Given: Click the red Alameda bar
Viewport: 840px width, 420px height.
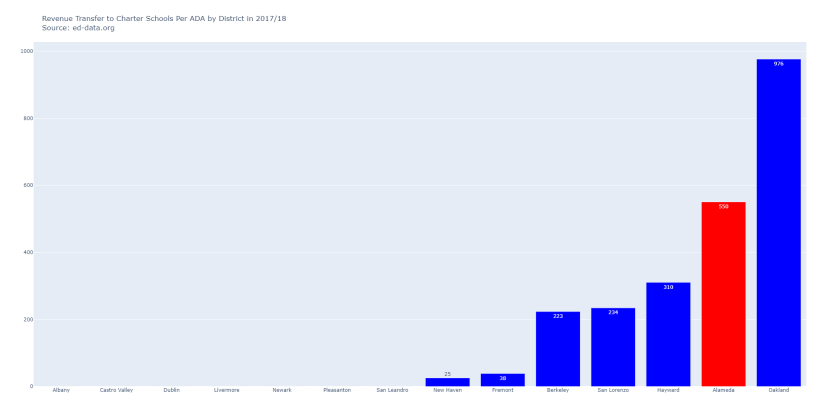Looking at the screenshot, I should [x=723, y=295].
